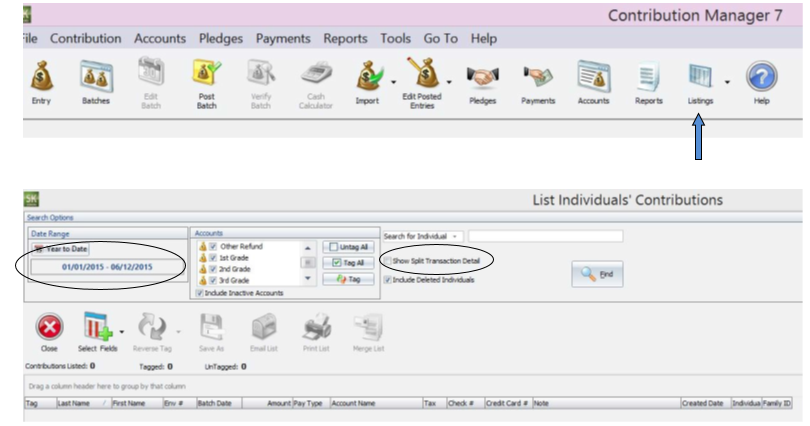Sort by the Created Date column header
The height and width of the screenshot is (426, 810).
[706, 403]
